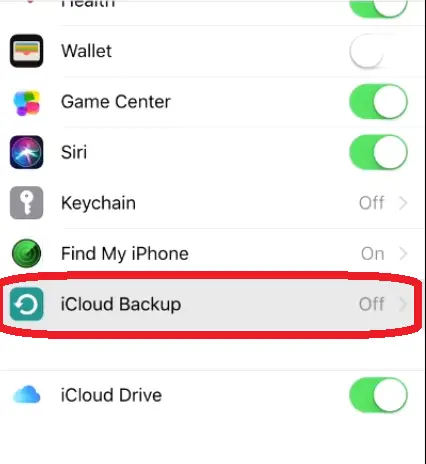Tap the Siri icon
Image resolution: width=426 pixels, height=464 pixels.
26,152
